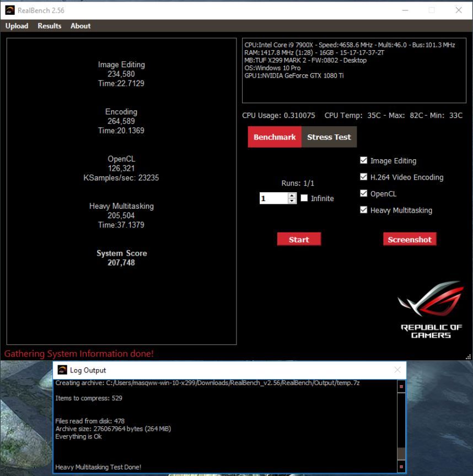The width and height of the screenshot is (473, 476).
Task: Click the RealBench window resize grip
Action: point(468,357)
